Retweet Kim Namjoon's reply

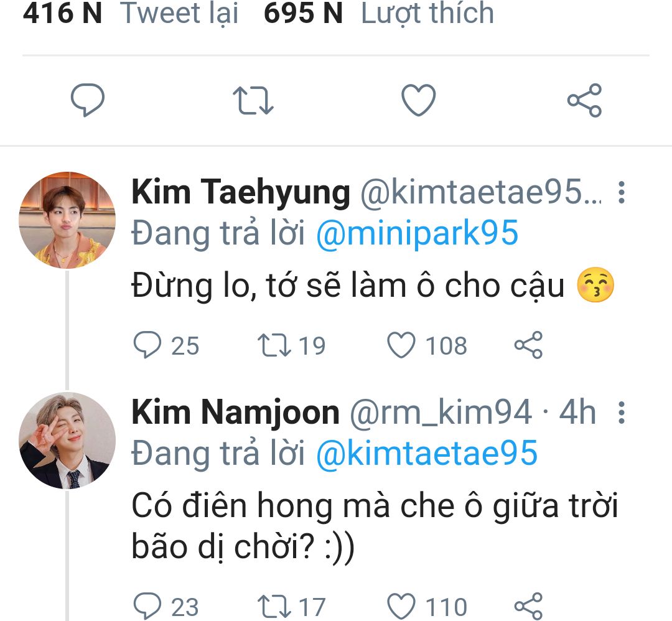(x=273, y=605)
